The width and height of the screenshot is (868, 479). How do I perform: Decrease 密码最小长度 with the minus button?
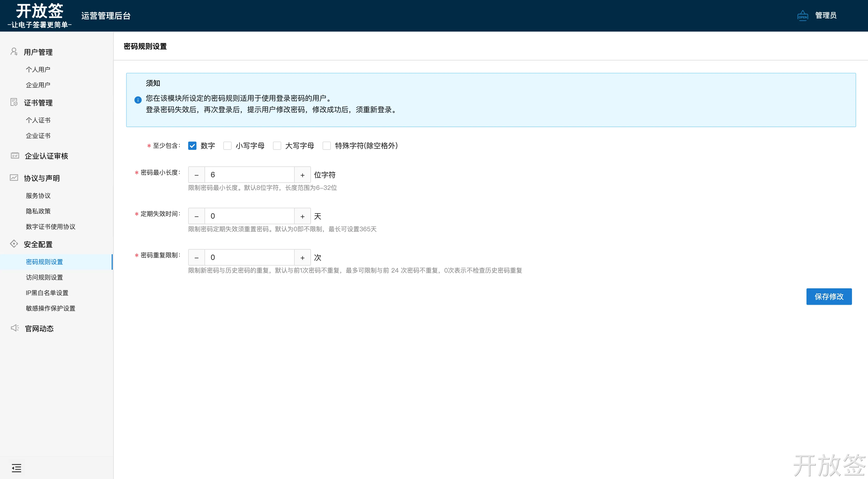coord(196,175)
